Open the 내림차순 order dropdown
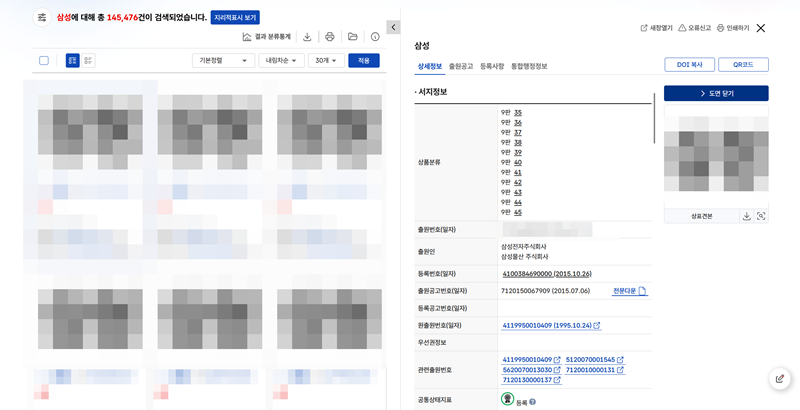This screenshot has width=800, height=410. pos(281,61)
